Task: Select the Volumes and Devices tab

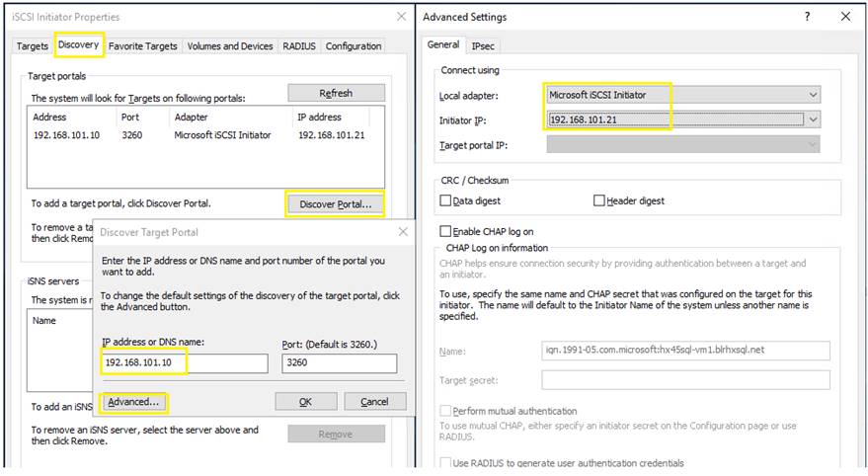Action: click(230, 46)
